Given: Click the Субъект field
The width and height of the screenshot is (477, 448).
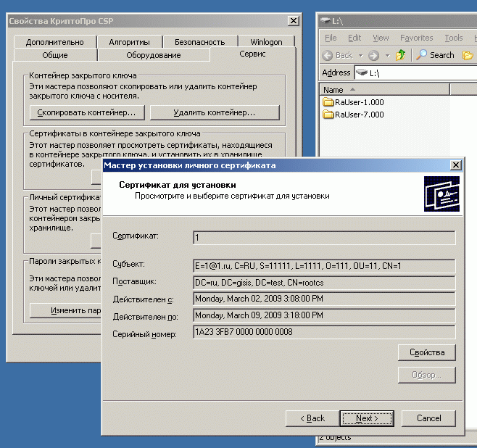Looking at the screenshot, I should click(324, 266).
